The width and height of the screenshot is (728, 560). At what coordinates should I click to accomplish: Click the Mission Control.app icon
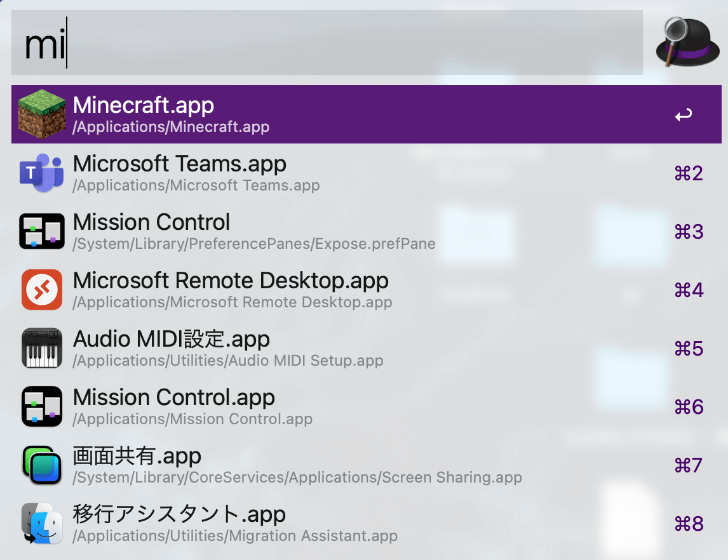tap(42, 406)
